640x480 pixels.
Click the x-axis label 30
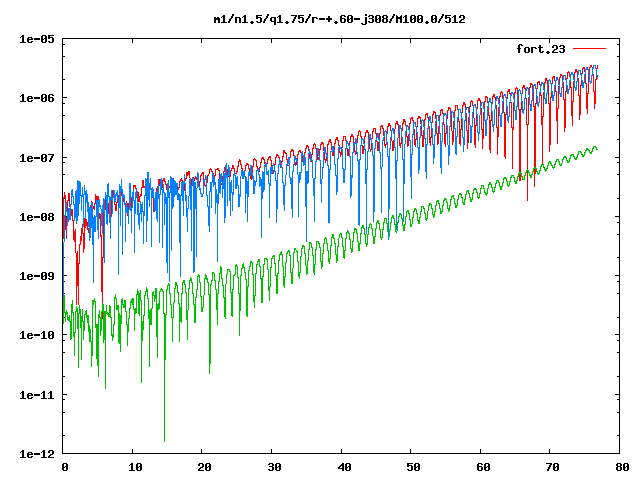coord(274,467)
